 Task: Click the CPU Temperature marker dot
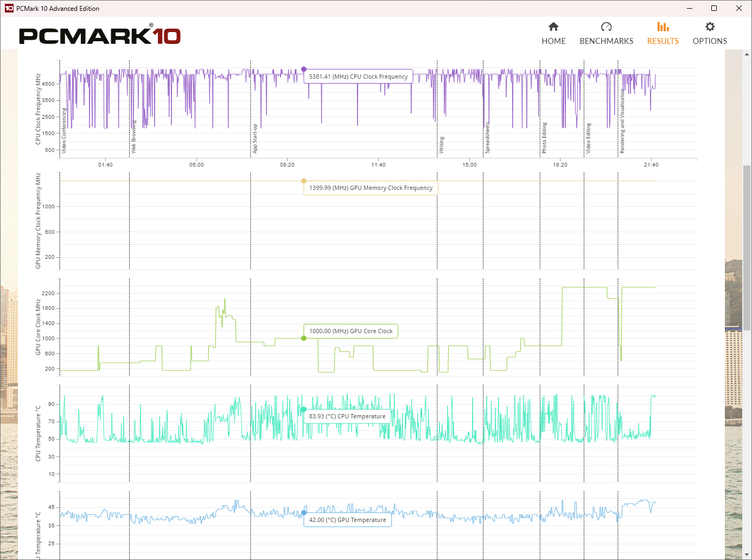tap(304, 410)
